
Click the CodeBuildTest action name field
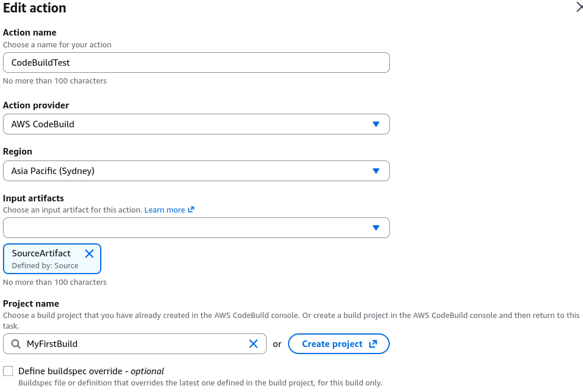pos(196,62)
